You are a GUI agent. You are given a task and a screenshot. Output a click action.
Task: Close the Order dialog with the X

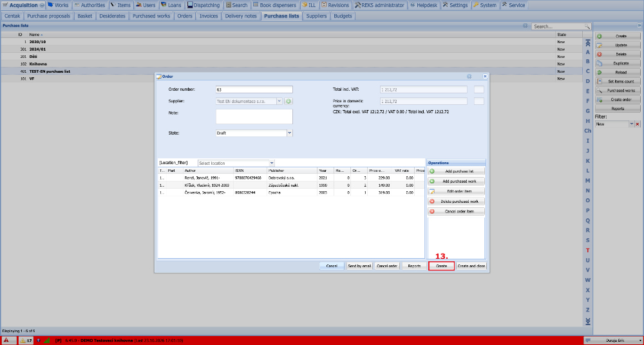click(x=485, y=77)
